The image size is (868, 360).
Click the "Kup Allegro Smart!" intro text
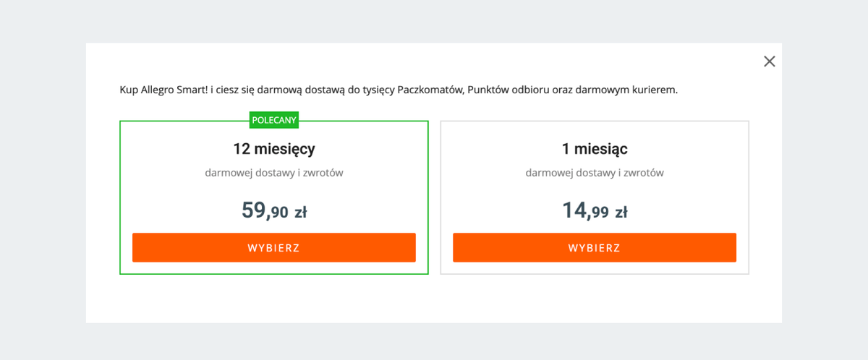164,90
